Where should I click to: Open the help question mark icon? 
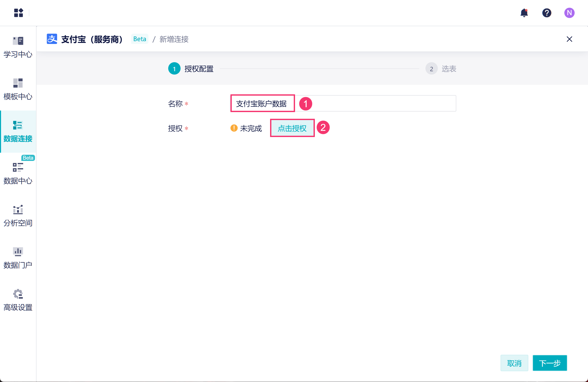[547, 13]
